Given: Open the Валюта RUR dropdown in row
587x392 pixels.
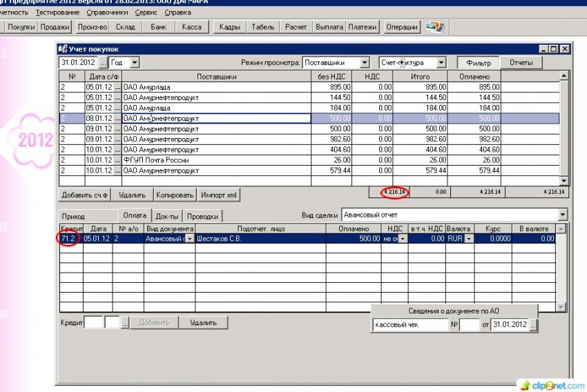Looking at the screenshot, I should coord(469,239).
